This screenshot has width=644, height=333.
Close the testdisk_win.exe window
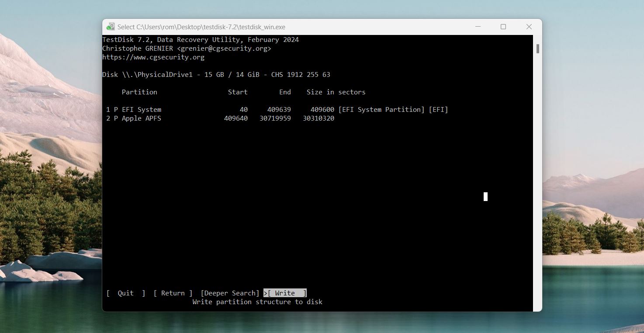[x=529, y=27]
